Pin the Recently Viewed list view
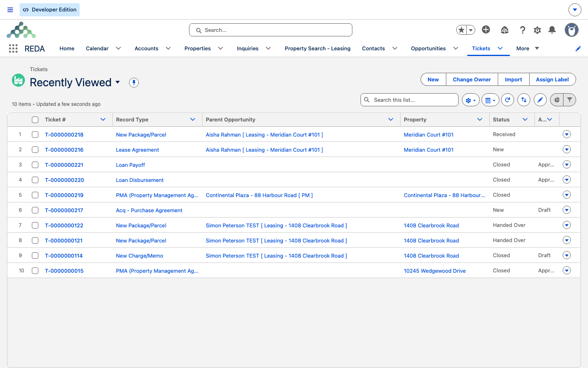The height and width of the screenshot is (368, 588). click(134, 83)
